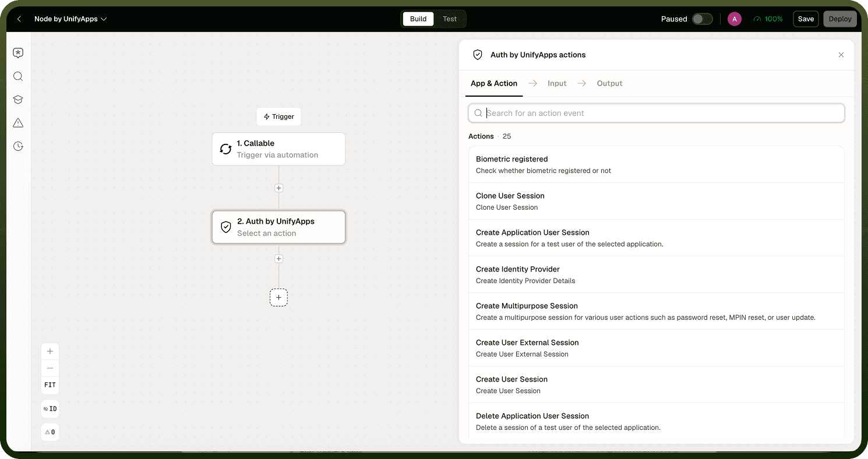Screen dimensions: 868x459
Task: Open the canvas warnings count button
Action: [50, 432]
